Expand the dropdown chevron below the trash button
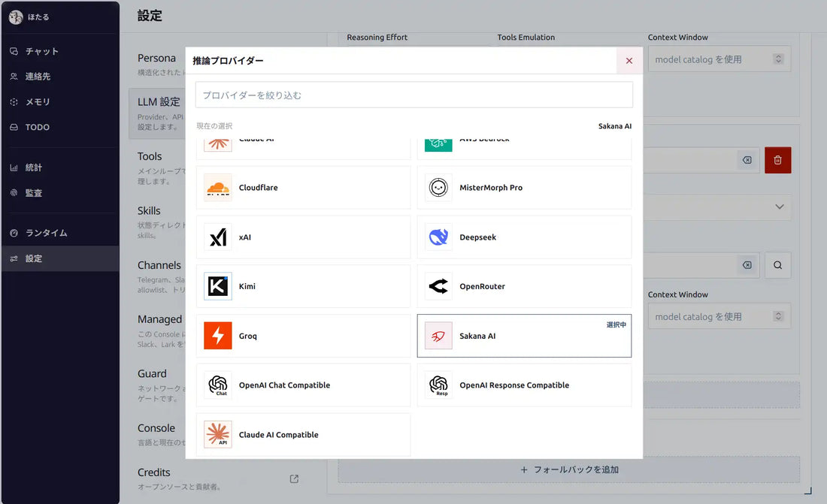This screenshot has height=504, width=827. click(x=780, y=207)
